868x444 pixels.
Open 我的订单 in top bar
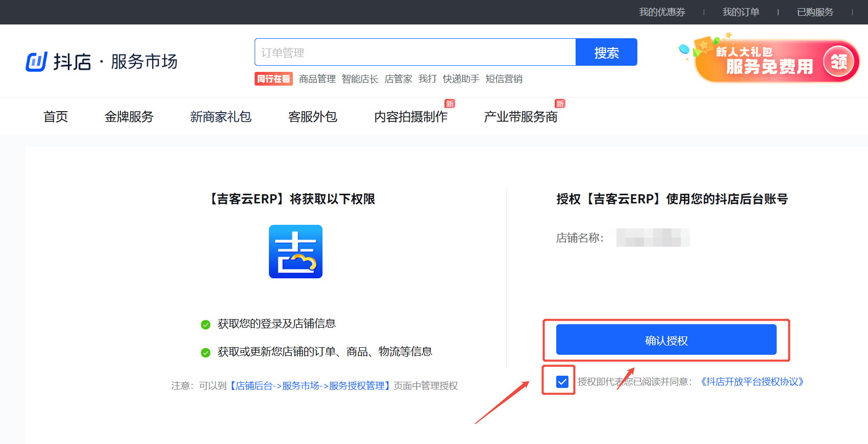coord(741,12)
